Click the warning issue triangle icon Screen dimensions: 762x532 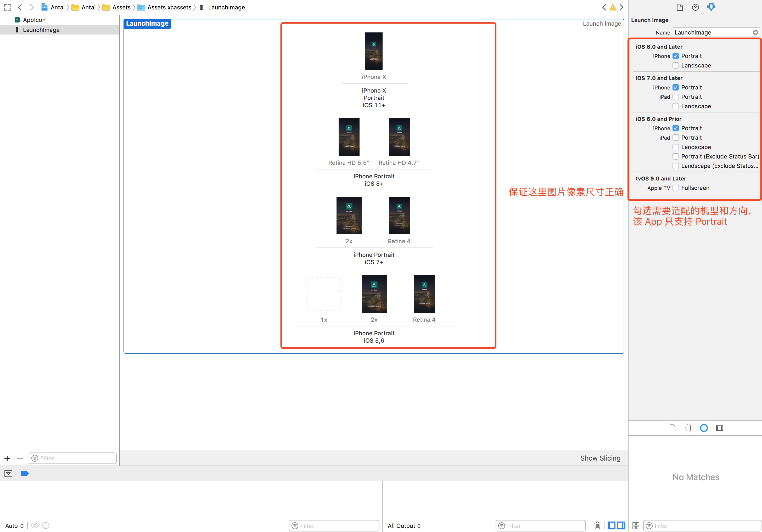click(613, 7)
